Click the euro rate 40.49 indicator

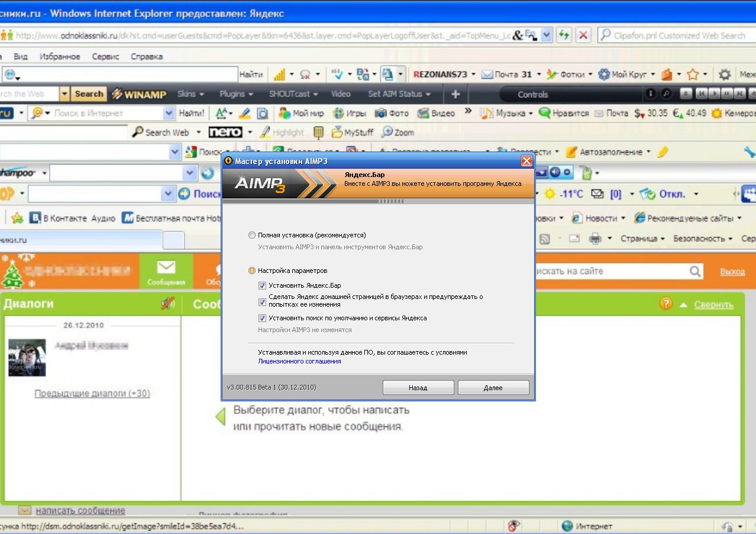coord(690,113)
